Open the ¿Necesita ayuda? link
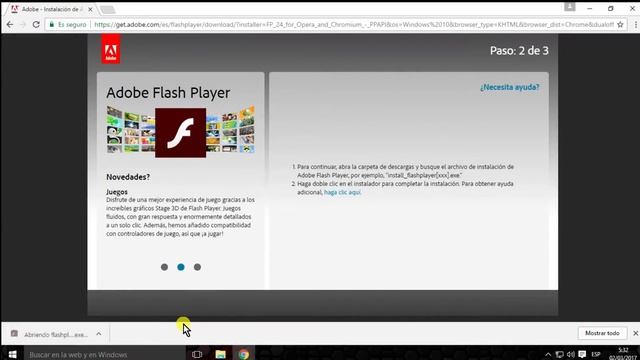 (x=509, y=87)
